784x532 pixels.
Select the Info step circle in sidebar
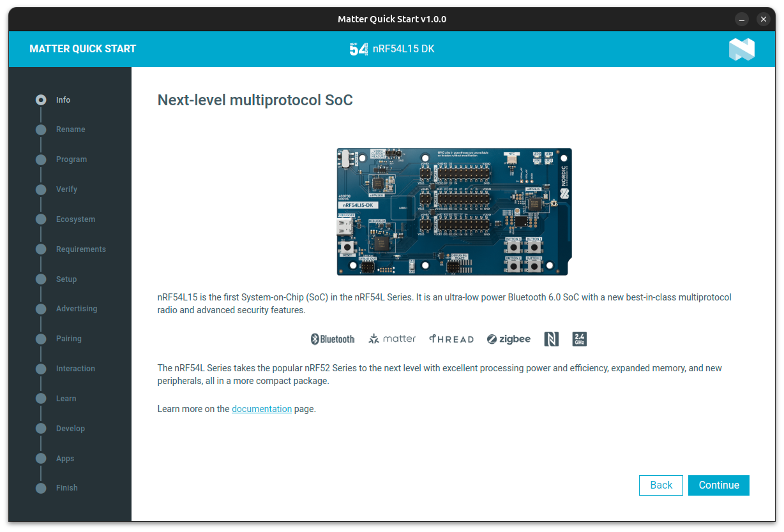41,100
